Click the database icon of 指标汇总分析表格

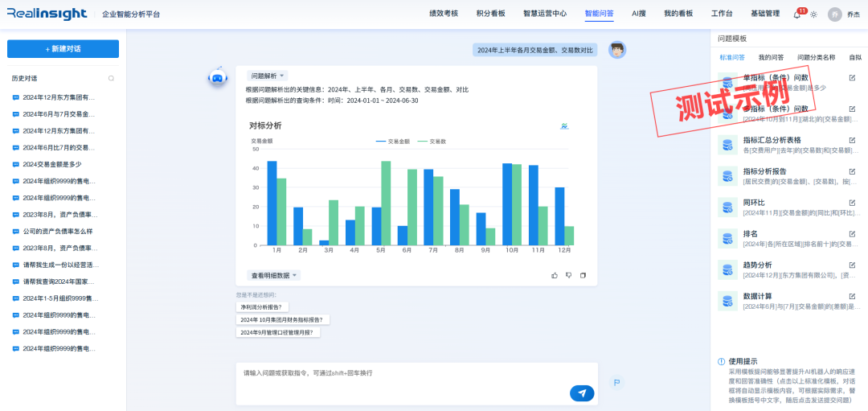(x=727, y=145)
